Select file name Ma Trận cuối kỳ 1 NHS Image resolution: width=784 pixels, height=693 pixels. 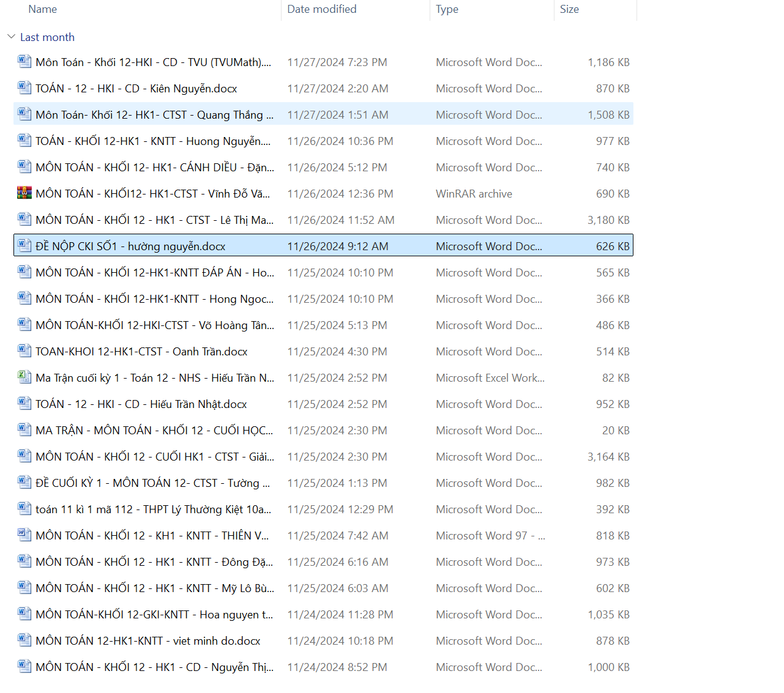(155, 378)
